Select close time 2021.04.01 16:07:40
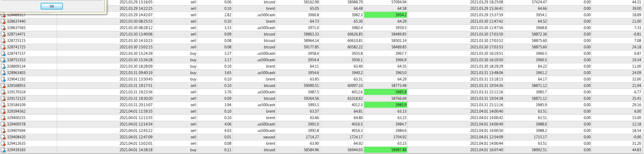644x154 pixels. coord(487,150)
